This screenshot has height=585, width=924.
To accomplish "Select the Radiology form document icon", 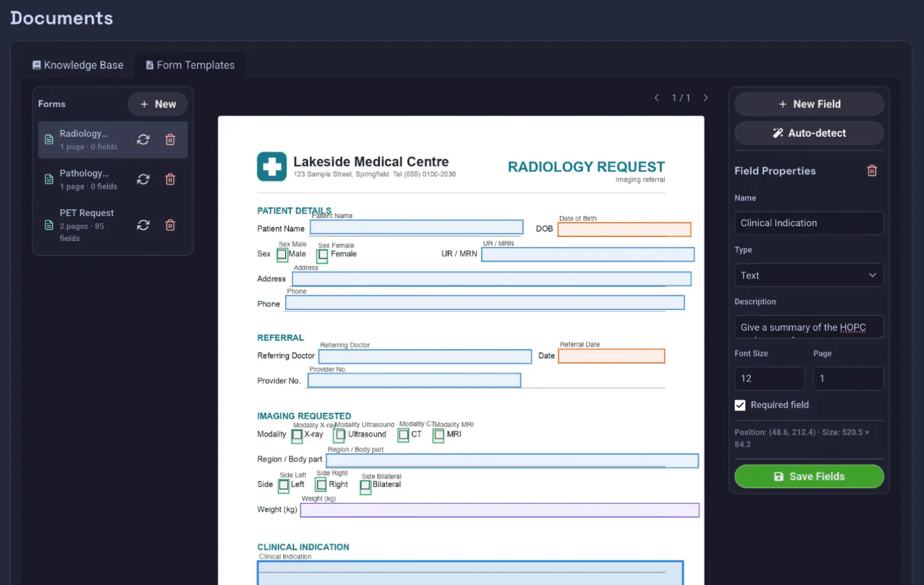I will tap(49, 140).
